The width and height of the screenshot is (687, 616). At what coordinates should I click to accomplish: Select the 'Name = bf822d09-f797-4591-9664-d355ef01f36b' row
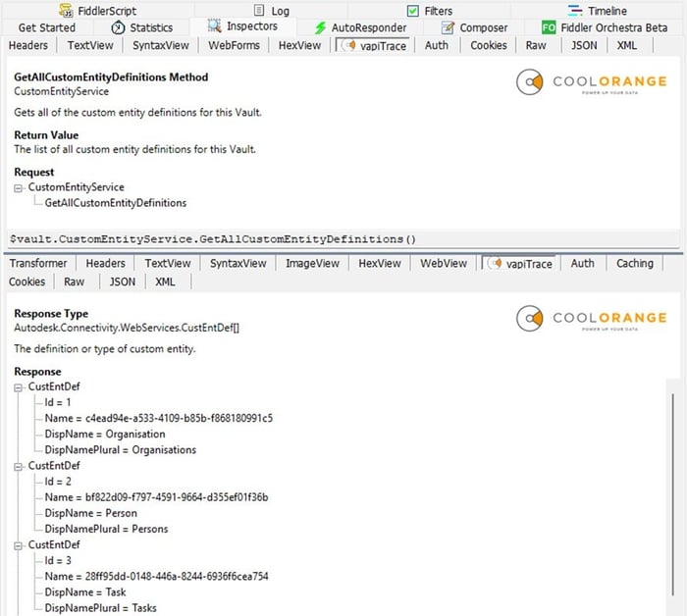(156, 497)
